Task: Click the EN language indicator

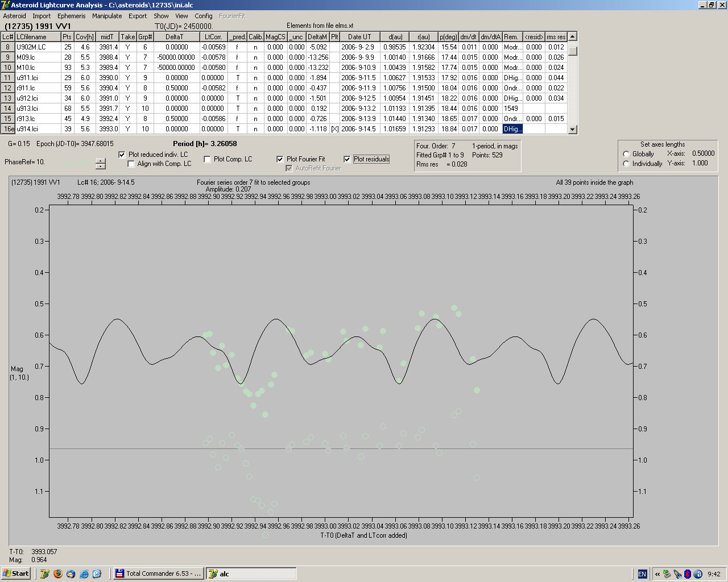Action: [642, 574]
